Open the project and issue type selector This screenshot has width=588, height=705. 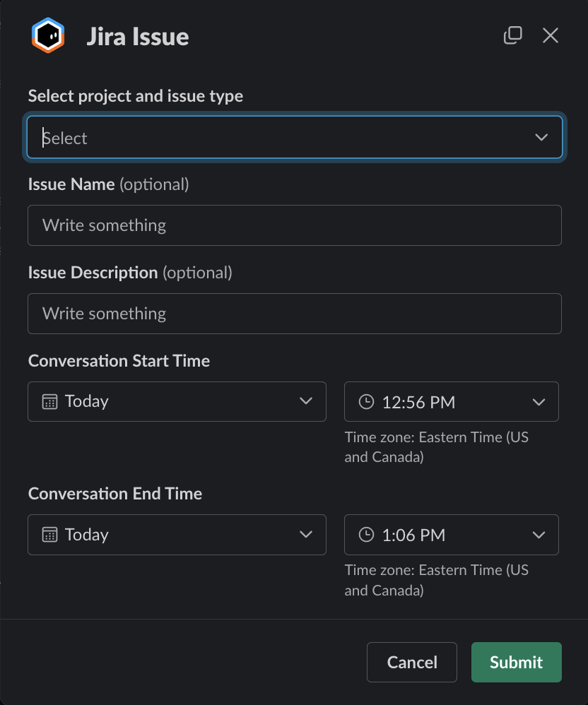(x=283, y=138)
